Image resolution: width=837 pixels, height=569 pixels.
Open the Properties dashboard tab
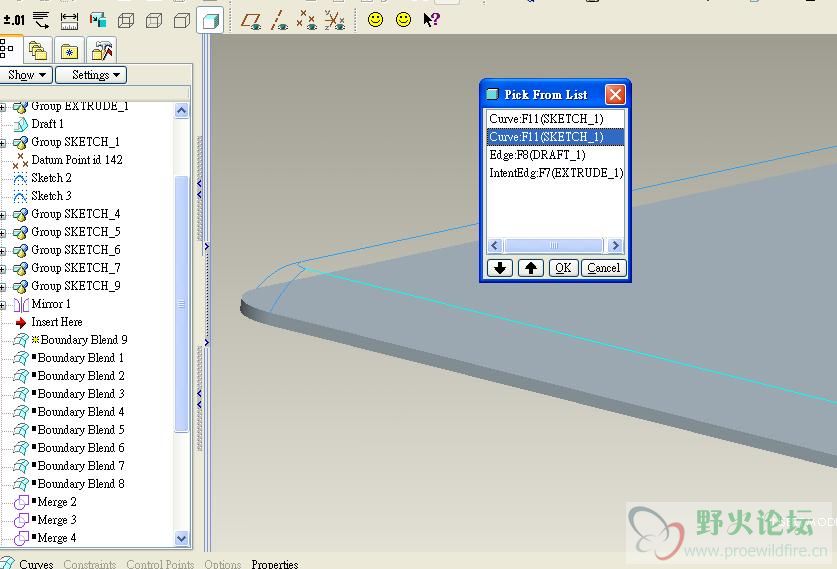tap(275, 564)
